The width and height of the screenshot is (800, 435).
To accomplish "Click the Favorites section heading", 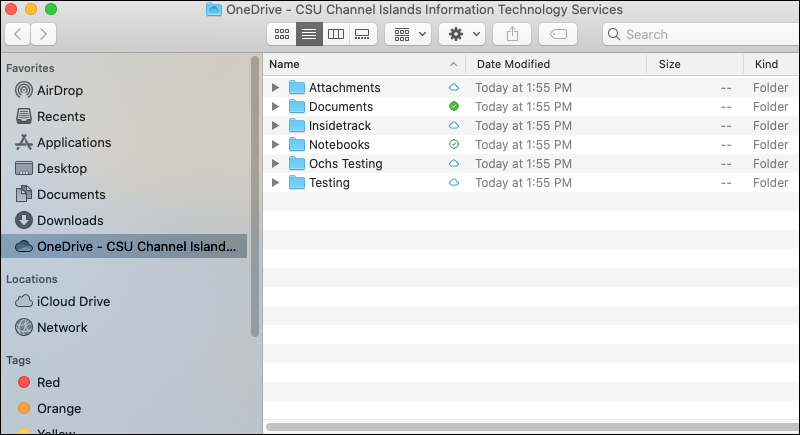I will point(30,68).
